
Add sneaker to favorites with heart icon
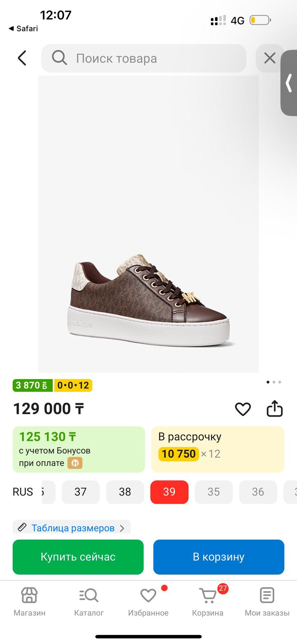(x=243, y=409)
